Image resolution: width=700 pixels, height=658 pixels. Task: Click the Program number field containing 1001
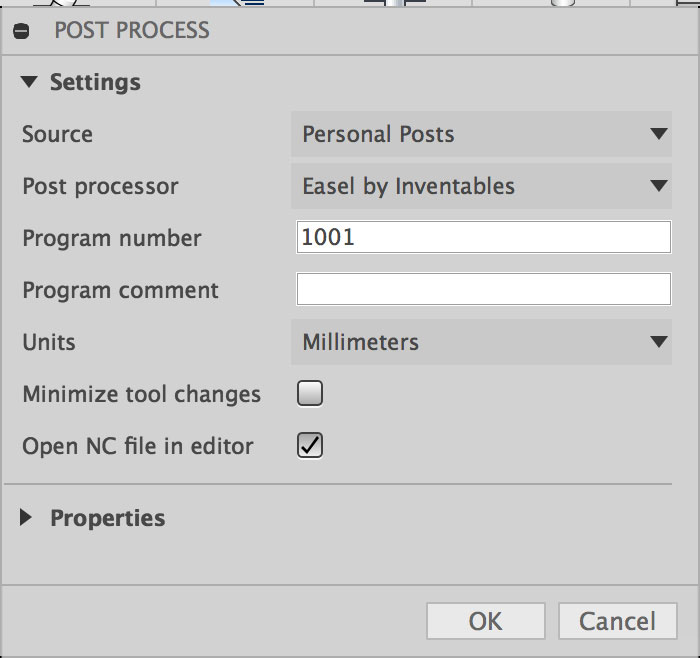(x=483, y=238)
